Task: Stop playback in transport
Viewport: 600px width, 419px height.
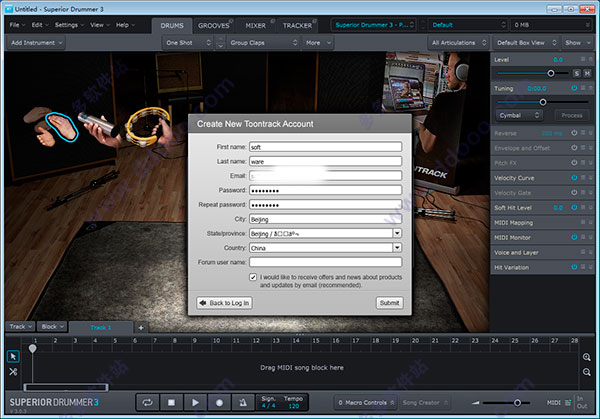Action: pyautogui.click(x=171, y=403)
